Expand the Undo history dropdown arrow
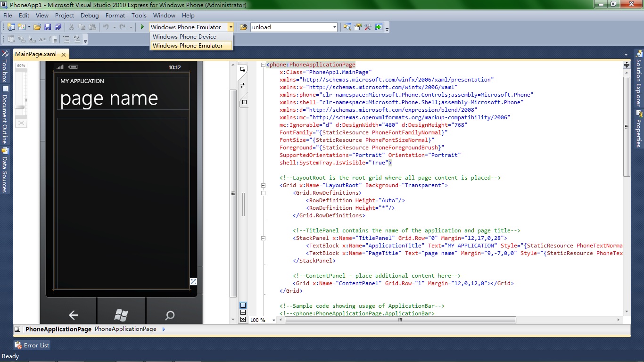This screenshot has width=644, height=362. click(114, 27)
